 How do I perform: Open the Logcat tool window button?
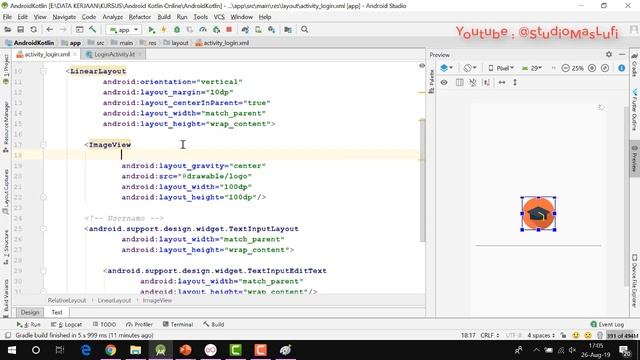pyautogui.click(x=67, y=324)
